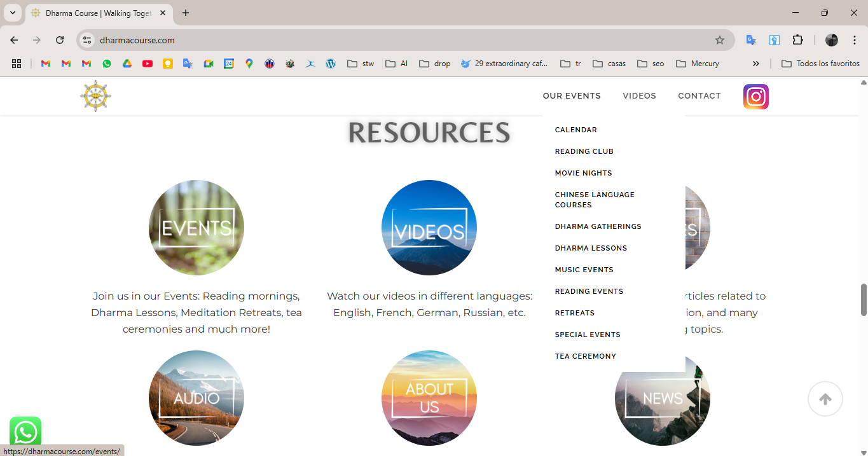The image size is (868, 456).
Task: Open the tab search dropdown arrow
Action: (x=12, y=13)
